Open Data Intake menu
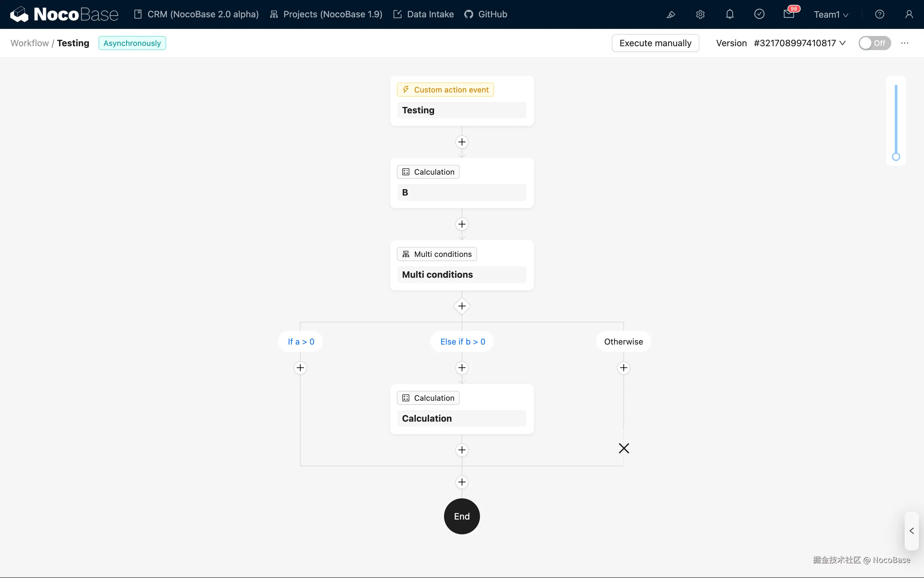The height and width of the screenshot is (578, 924). 424,14
